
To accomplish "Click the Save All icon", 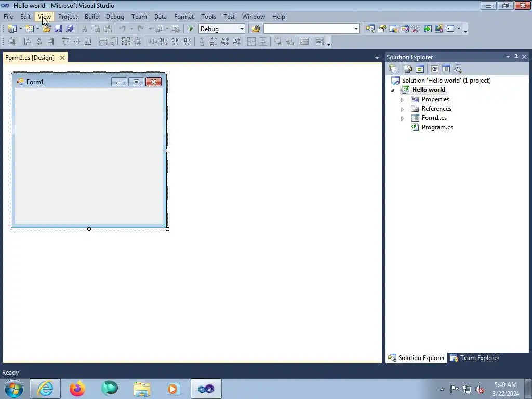I will pos(70,29).
